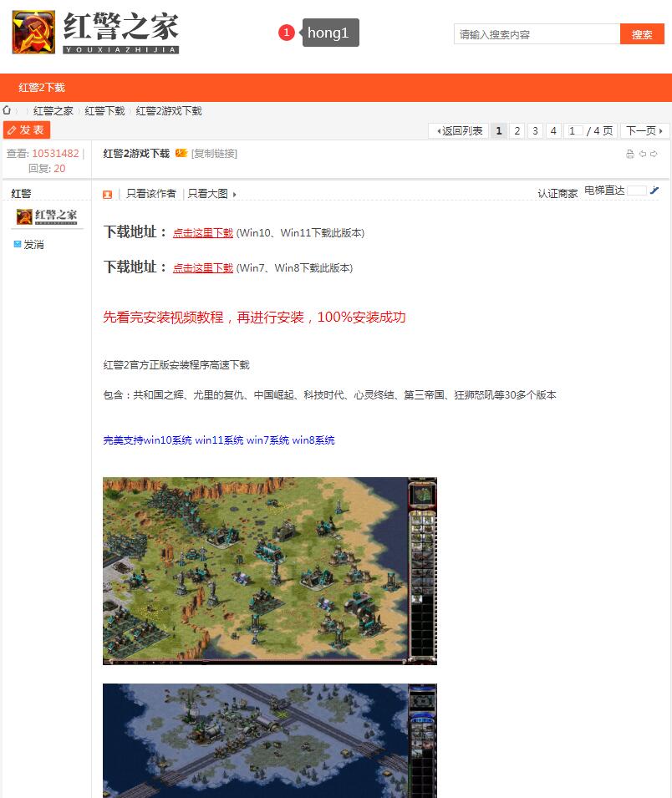
Task: Focus the search content input field
Action: tap(537, 34)
